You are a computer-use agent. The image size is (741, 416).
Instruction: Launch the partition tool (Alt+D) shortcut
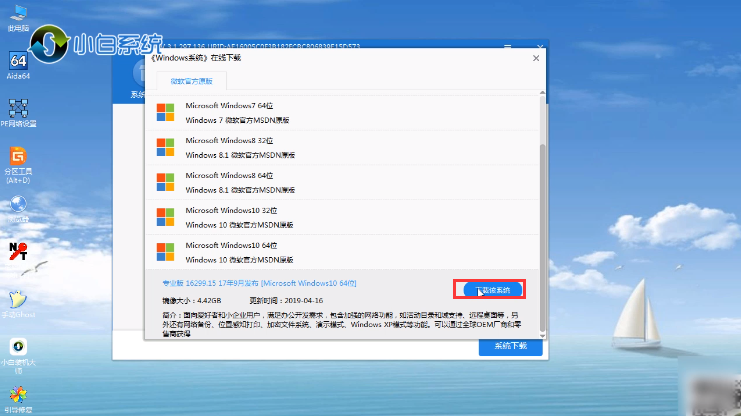[x=18, y=160]
